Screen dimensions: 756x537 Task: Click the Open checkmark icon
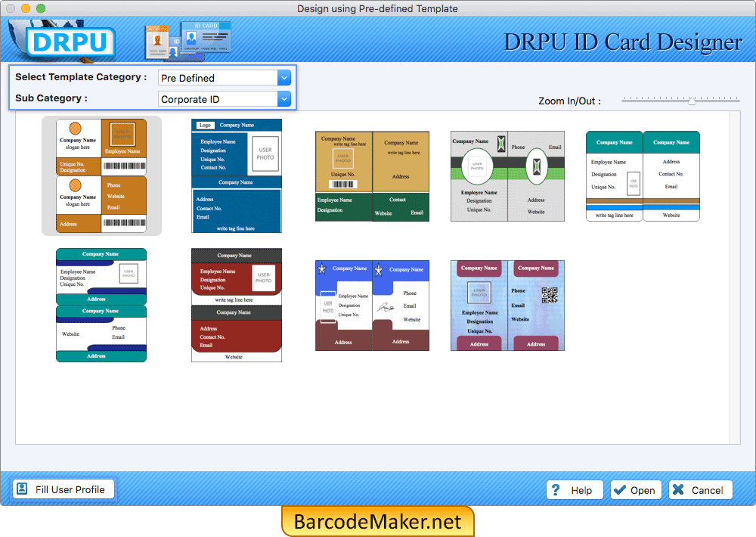pyautogui.click(x=620, y=489)
